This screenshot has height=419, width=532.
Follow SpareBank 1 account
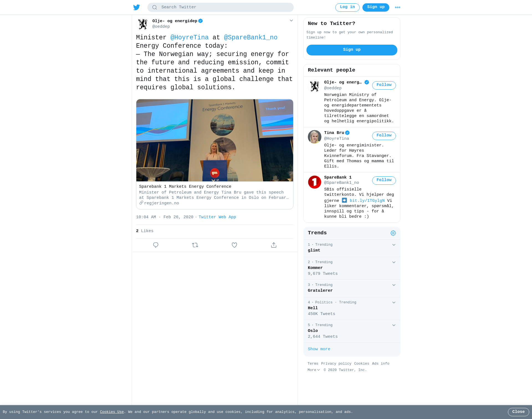[x=384, y=180]
